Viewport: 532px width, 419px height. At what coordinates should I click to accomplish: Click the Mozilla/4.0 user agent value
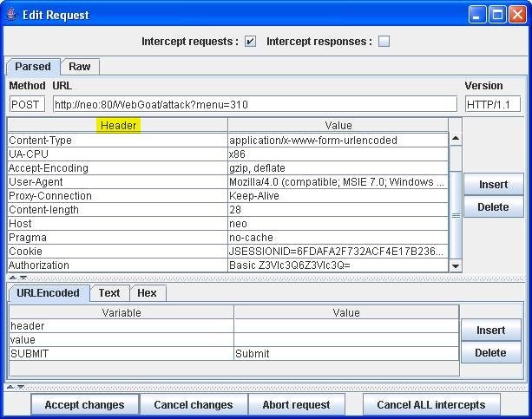click(338, 182)
